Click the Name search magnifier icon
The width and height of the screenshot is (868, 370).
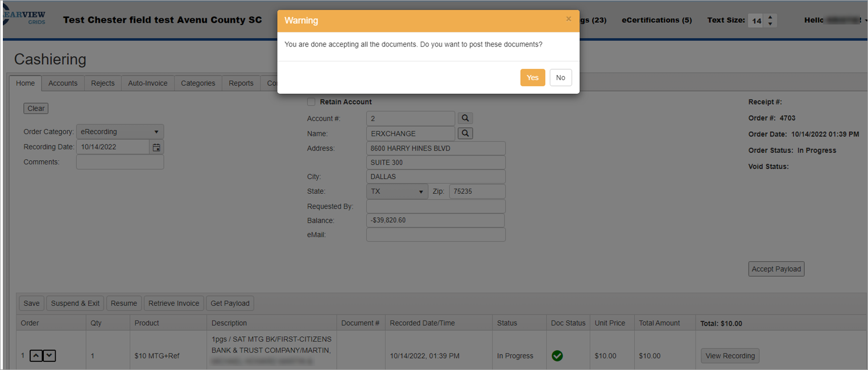coord(465,134)
